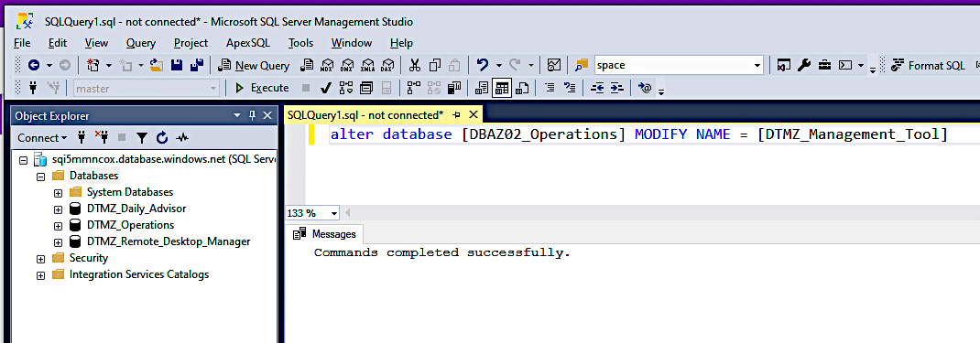Click the New Query toolbar button

(254, 66)
